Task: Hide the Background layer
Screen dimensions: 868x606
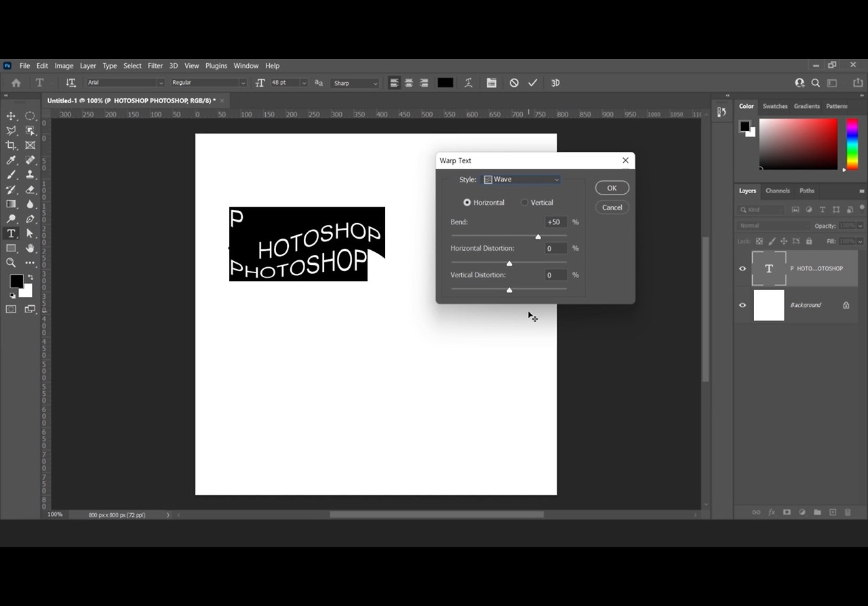Action: 743,305
